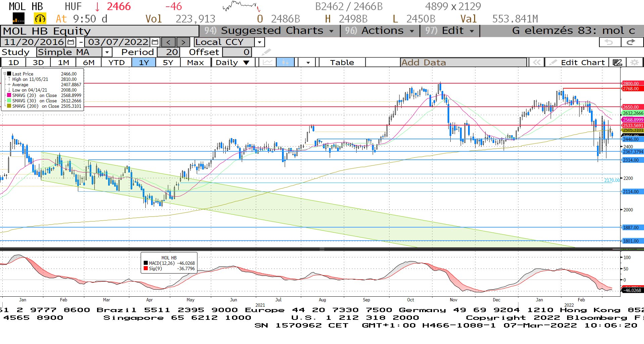
Task: Select the 6M range tab
Action: click(x=89, y=62)
